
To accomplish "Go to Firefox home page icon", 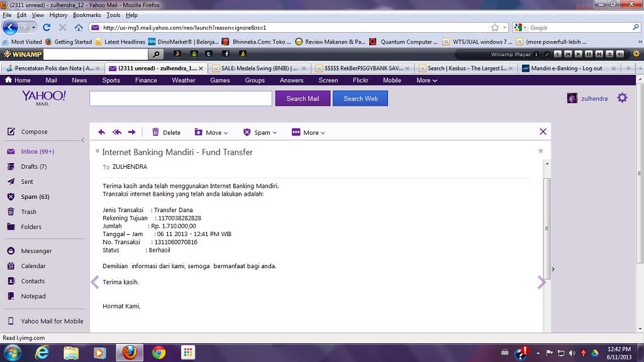I will click(x=79, y=28).
